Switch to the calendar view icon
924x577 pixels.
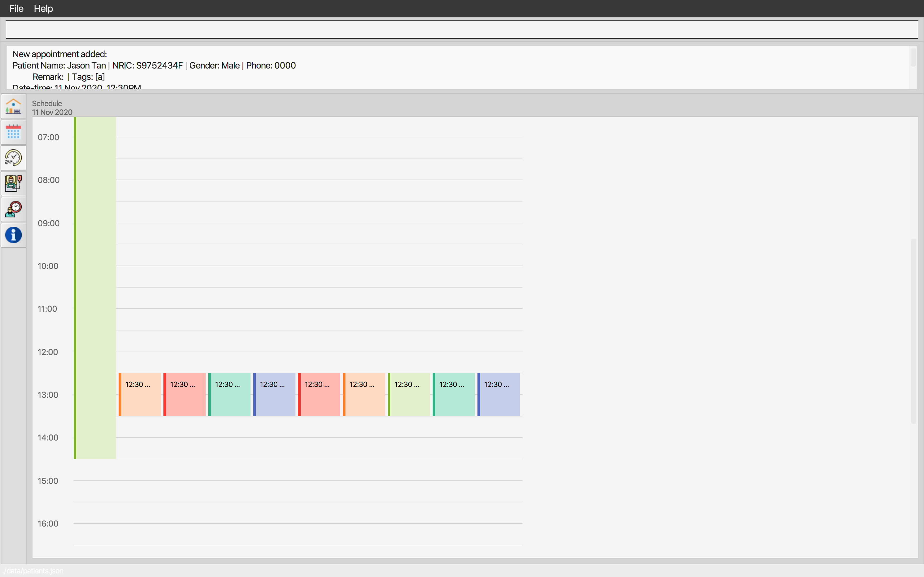pos(13,132)
